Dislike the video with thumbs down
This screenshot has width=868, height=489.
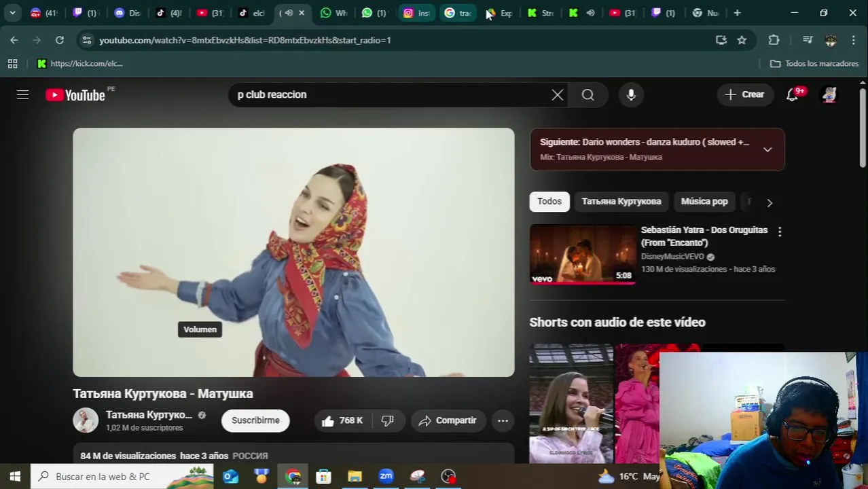(x=388, y=420)
